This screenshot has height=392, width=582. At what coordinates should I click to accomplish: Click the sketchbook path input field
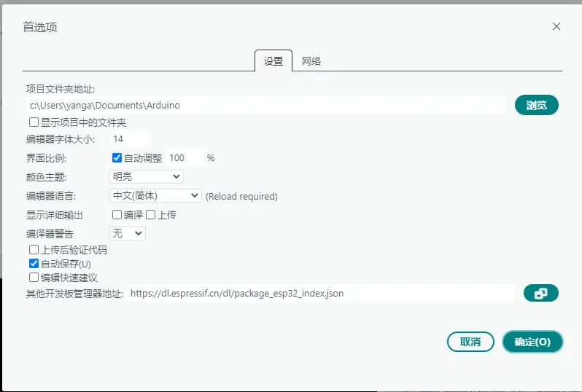pos(265,105)
